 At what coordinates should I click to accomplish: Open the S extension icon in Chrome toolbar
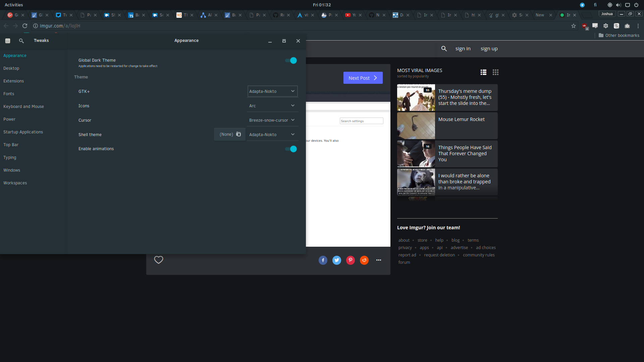[x=616, y=26]
